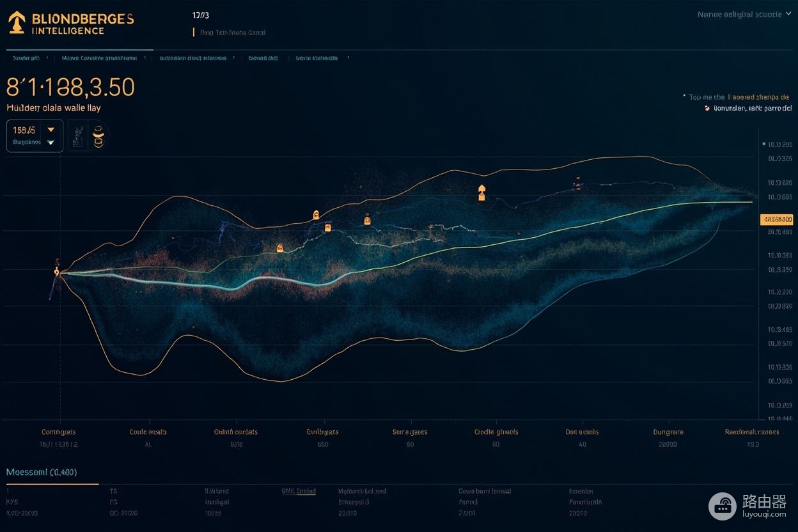The height and width of the screenshot is (532, 798).
Task: Click the orange pin at the chart origin
Action: pyautogui.click(x=57, y=271)
